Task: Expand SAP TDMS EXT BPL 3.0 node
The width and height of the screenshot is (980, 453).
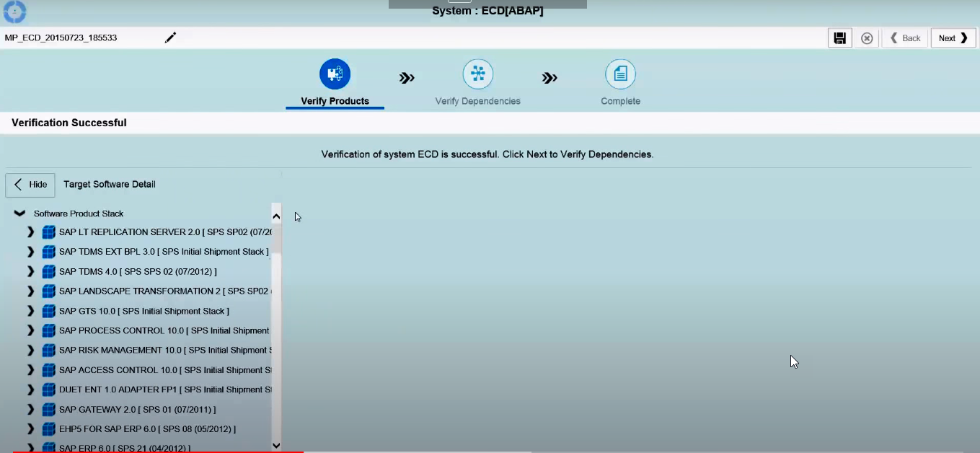Action: click(30, 252)
